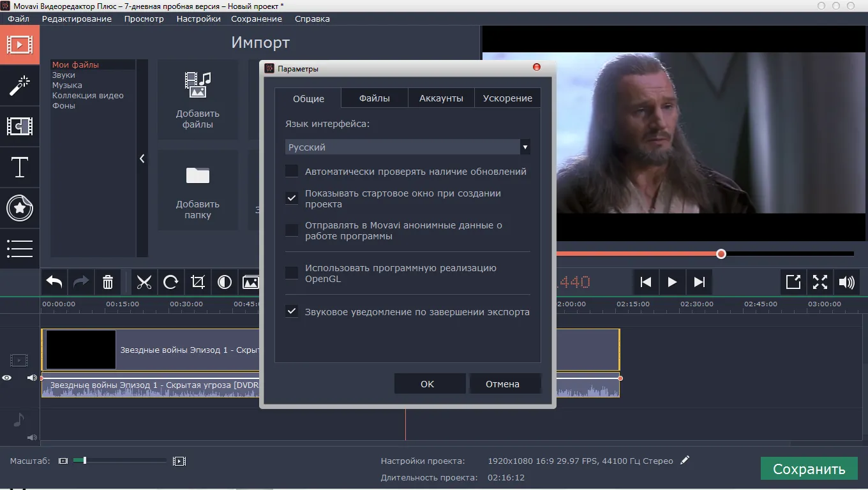This screenshot has width=868, height=490.
Task: Collapse the import categories panel chevron
Action: coord(142,159)
